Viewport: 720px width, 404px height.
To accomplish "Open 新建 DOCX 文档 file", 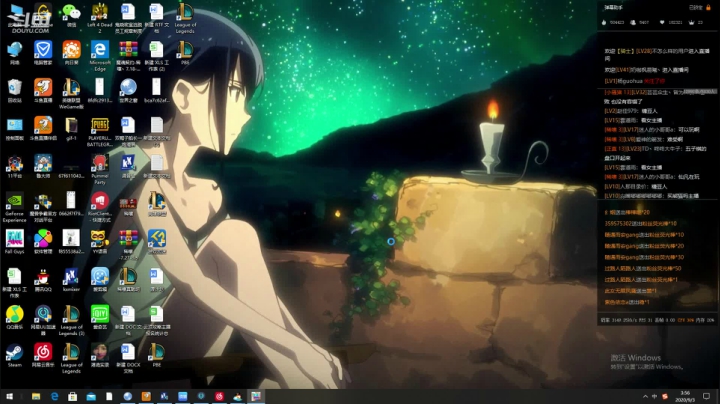I will 128,359.
